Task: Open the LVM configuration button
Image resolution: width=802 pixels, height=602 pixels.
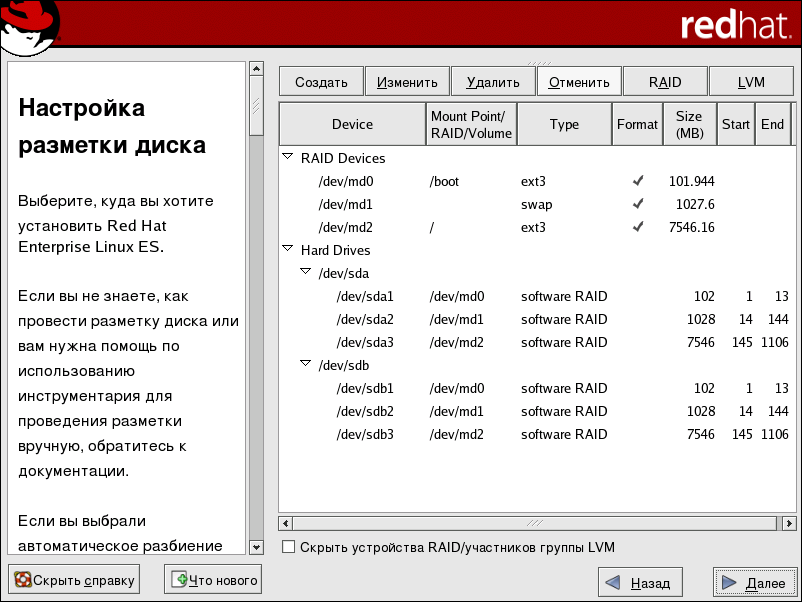Action: tap(751, 82)
